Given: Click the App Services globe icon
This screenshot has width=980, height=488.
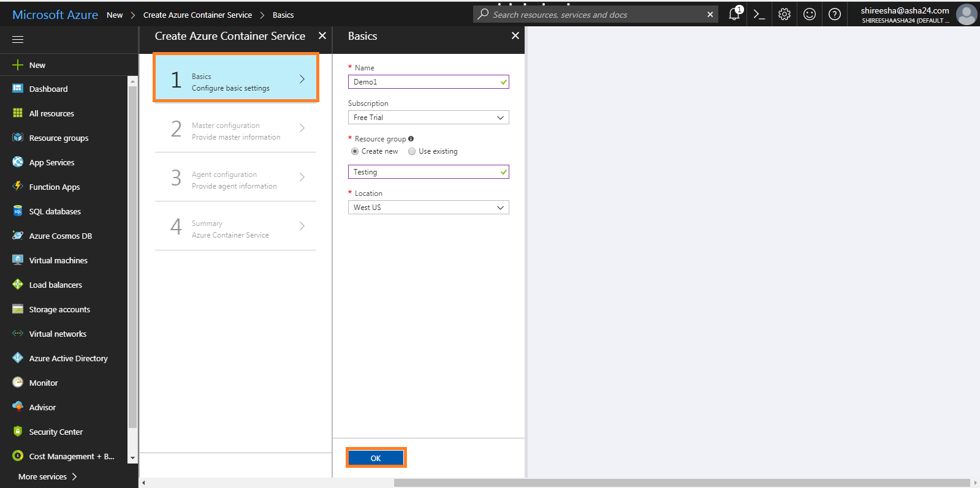Looking at the screenshot, I should (x=18, y=162).
